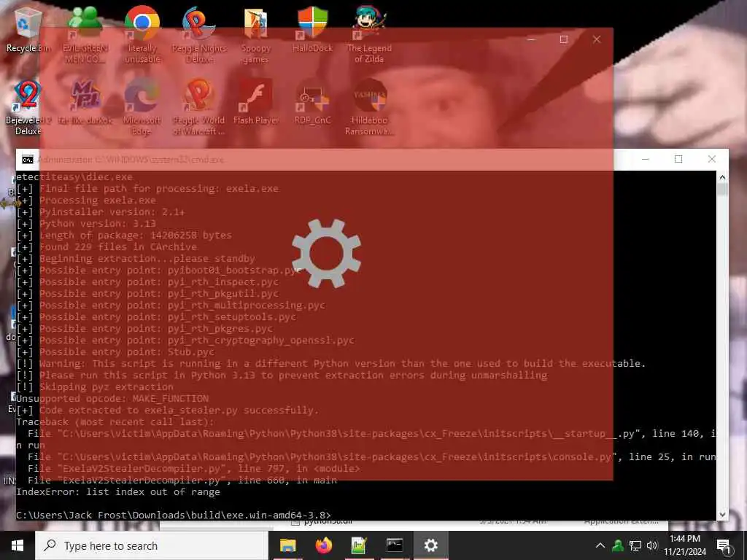Maximize the Command Prompt window
Viewport: 747px width, 560px height.
click(678, 159)
